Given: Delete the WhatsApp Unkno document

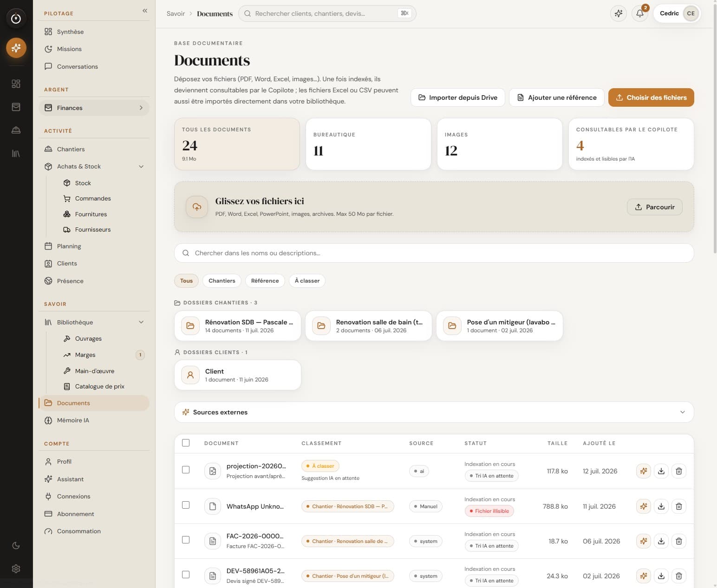Looking at the screenshot, I should tap(679, 506).
